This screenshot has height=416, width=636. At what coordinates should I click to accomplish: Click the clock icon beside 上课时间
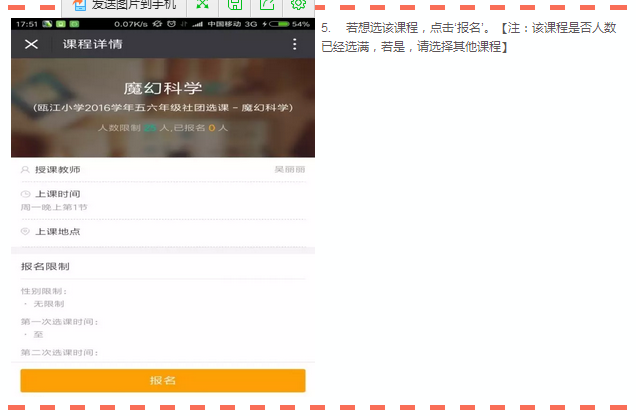click(x=25, y=194)
